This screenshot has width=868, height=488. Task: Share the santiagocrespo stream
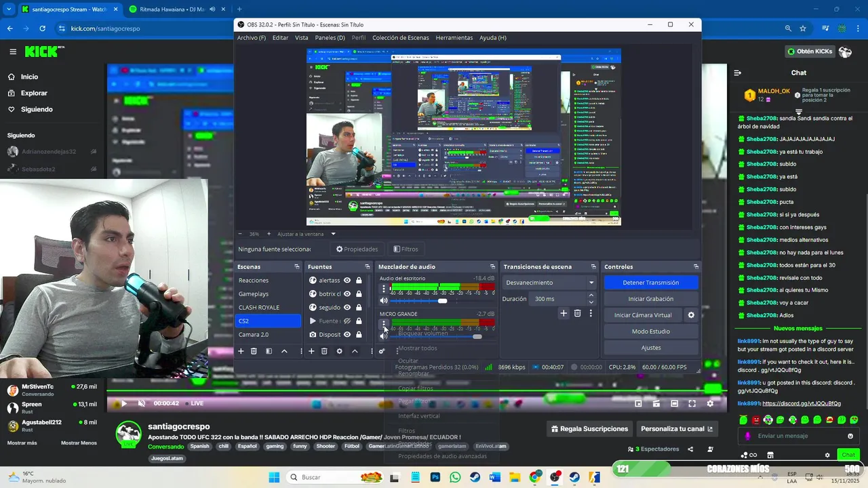690,449
